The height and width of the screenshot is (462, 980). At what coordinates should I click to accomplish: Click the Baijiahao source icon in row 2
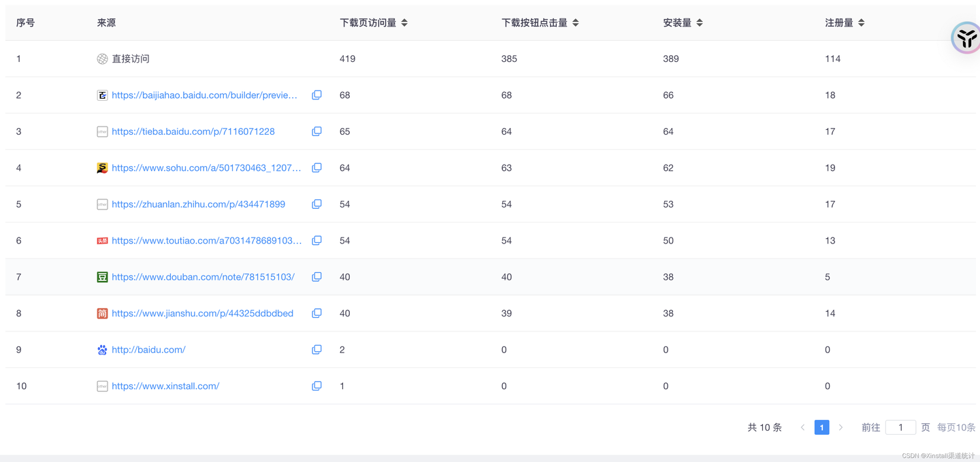[x=102, y=95]
